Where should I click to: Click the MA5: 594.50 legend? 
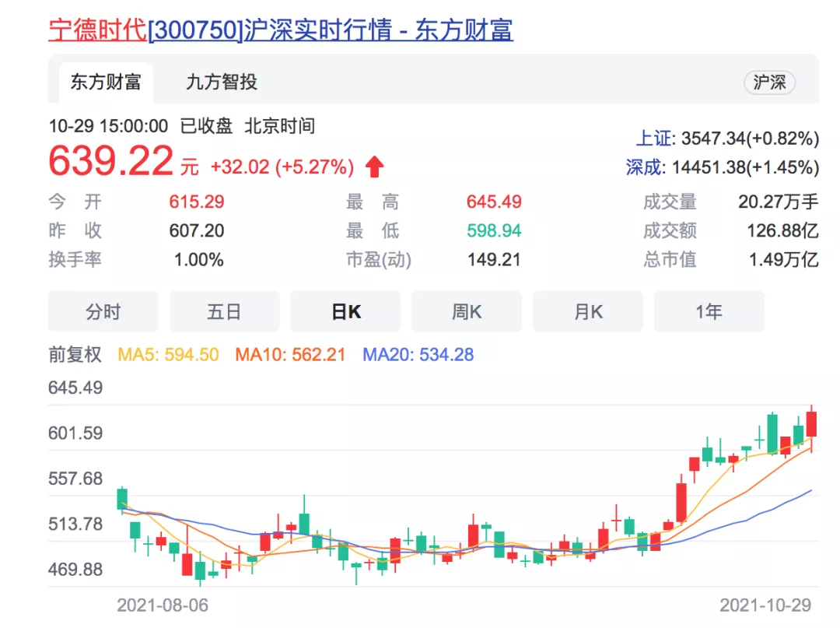(x=168, y=355)
